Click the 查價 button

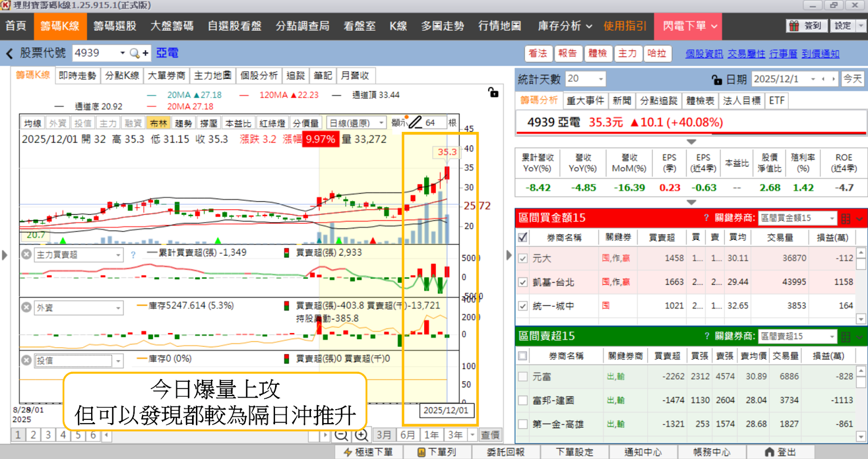tap(490, 435)
